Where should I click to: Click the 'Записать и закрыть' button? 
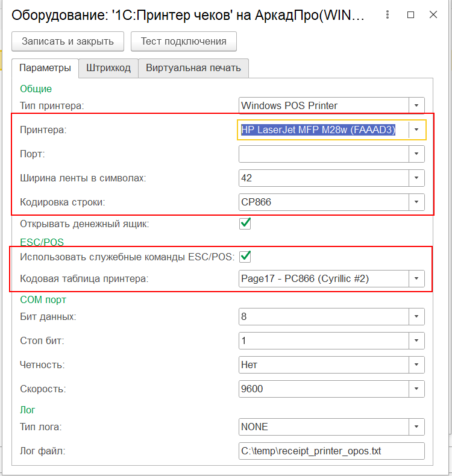pyautogui.click(x=67, y=41)
